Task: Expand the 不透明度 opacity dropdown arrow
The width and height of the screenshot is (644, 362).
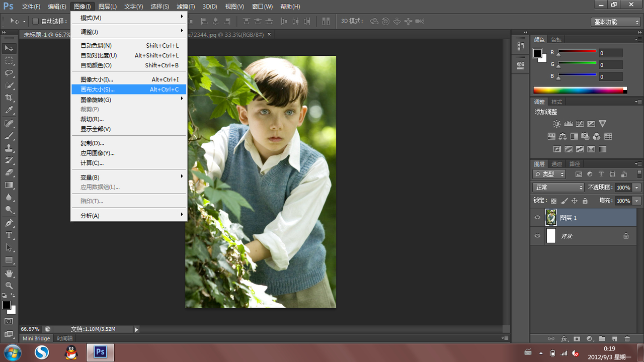Action: 637,188
